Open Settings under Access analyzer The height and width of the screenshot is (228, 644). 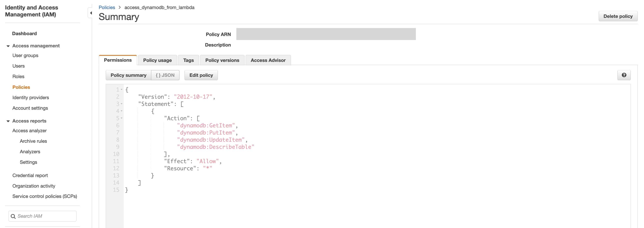28,162
